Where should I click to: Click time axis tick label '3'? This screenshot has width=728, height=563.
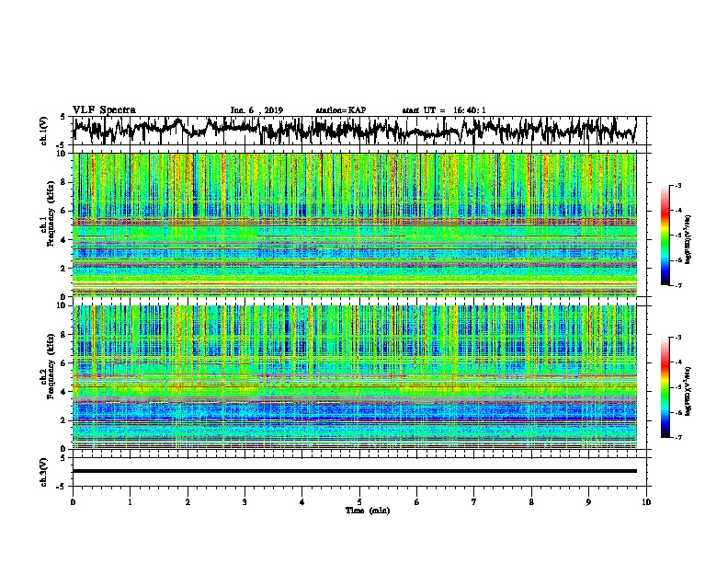coord(245,501)
